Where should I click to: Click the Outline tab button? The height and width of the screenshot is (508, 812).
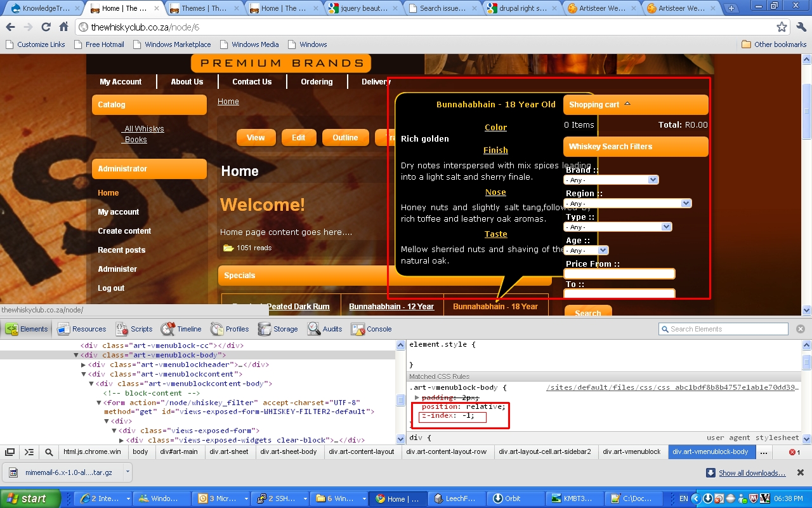[345, 138]
